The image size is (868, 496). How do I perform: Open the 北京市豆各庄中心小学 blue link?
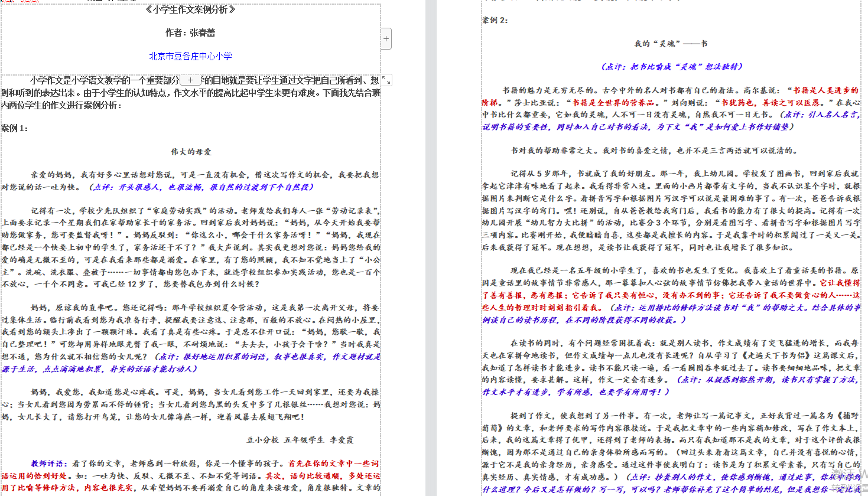click(x=190, y=56)
